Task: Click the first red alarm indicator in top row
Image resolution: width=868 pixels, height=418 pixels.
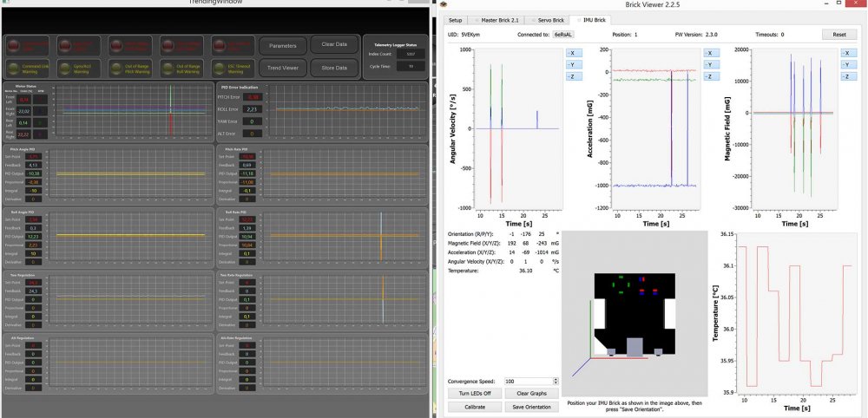Action: click(14, 44)
